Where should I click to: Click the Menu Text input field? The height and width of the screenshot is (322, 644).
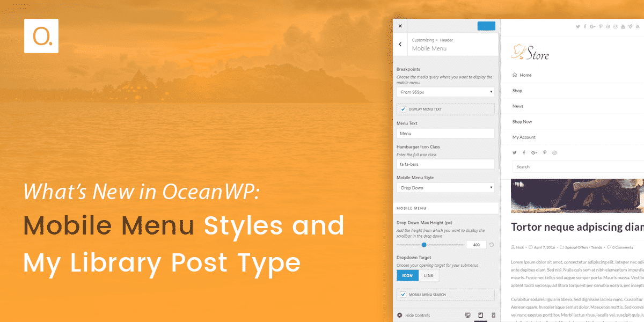pos(445,133)
